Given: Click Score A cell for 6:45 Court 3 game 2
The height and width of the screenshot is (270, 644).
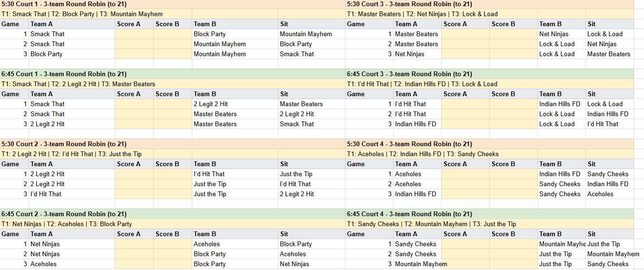Looking at the screenshot, I should pyautogui.click(x=465, y=114).
